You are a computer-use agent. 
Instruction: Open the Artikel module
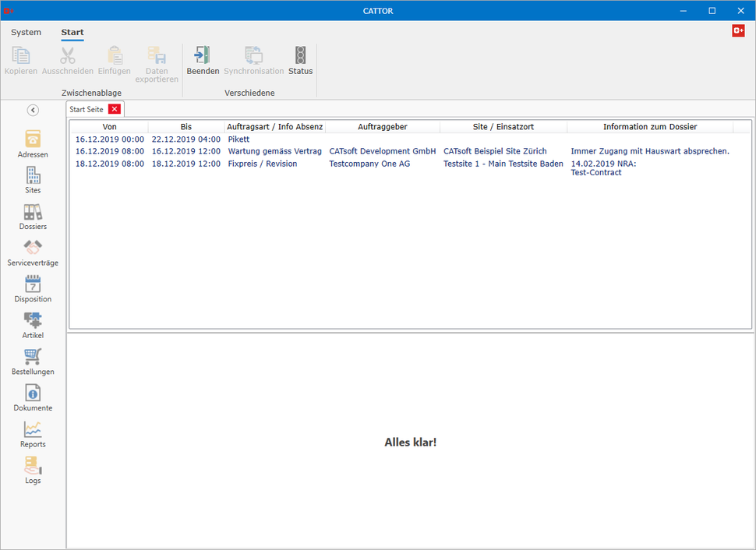pos(33,325)
